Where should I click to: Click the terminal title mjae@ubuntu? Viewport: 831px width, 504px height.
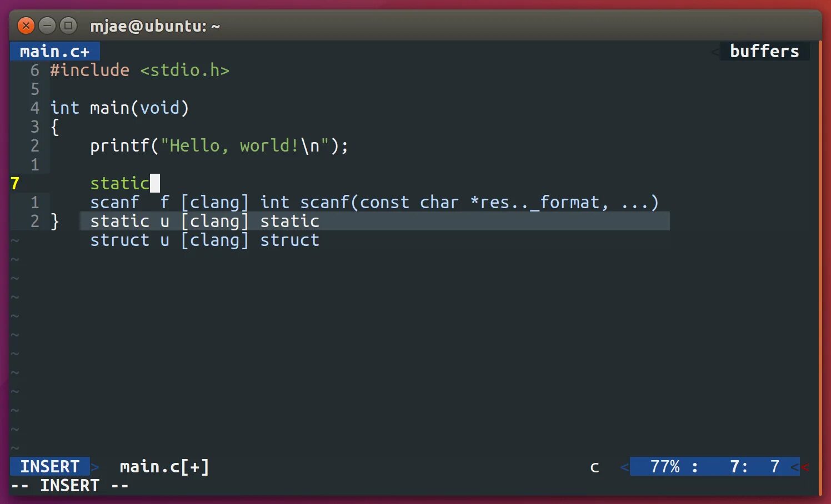point(155,26)
